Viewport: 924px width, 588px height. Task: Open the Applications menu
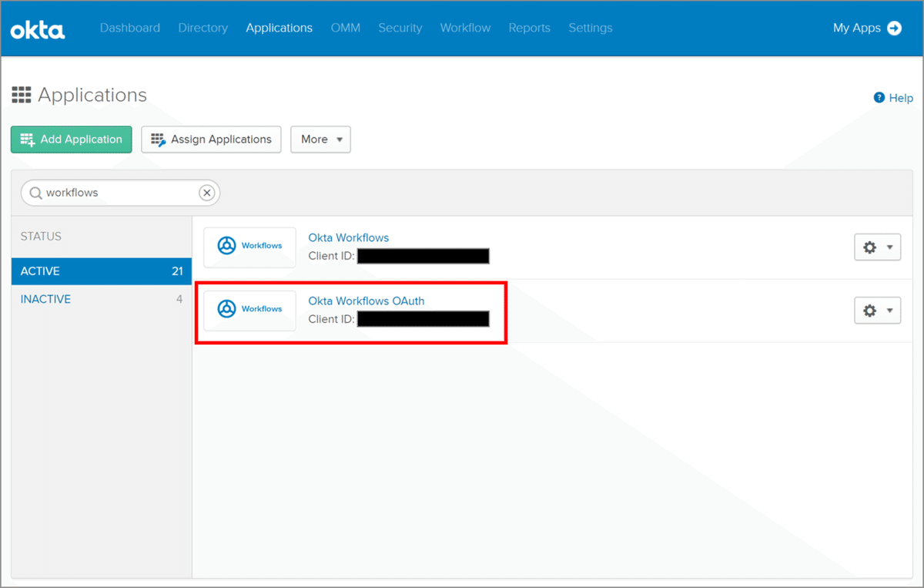point(280,28)
